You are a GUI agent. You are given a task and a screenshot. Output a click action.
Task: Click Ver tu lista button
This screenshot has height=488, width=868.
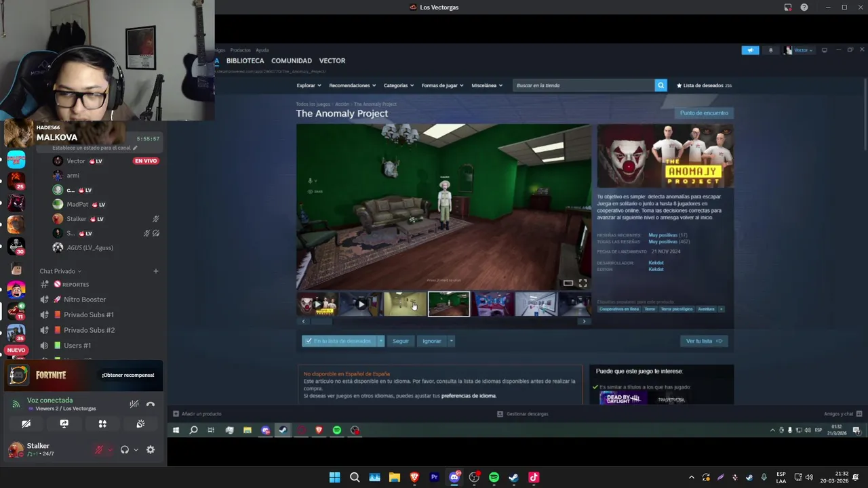pyautogui.click(x=704, y=341)
